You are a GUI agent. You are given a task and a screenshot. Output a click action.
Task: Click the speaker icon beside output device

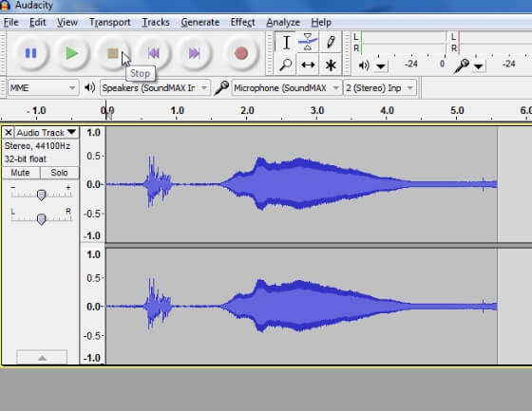89,88
